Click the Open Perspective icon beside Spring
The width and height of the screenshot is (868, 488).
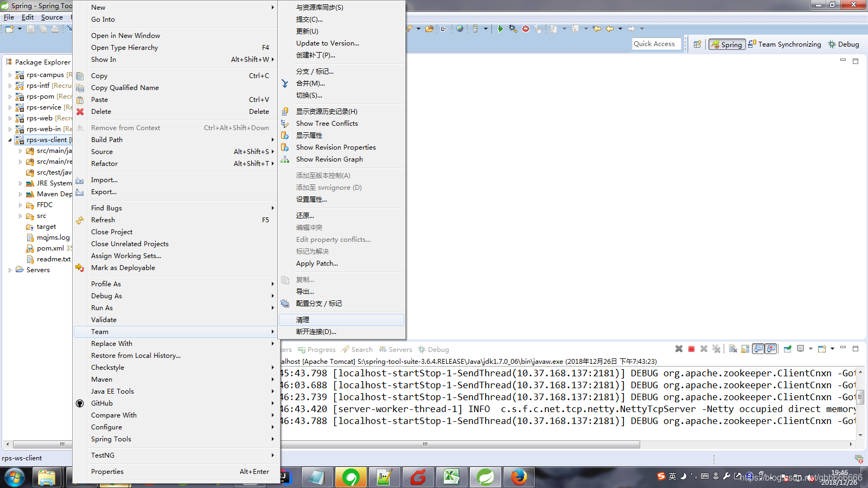pos(698,44)
